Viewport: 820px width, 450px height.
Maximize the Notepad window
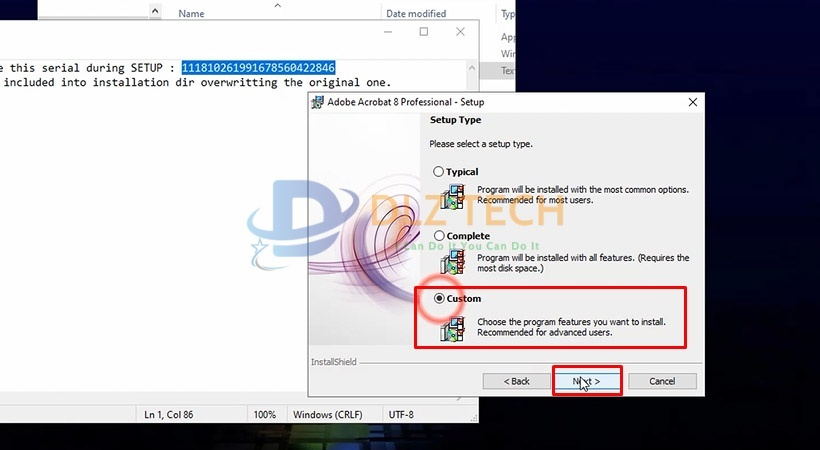(424, 32)
